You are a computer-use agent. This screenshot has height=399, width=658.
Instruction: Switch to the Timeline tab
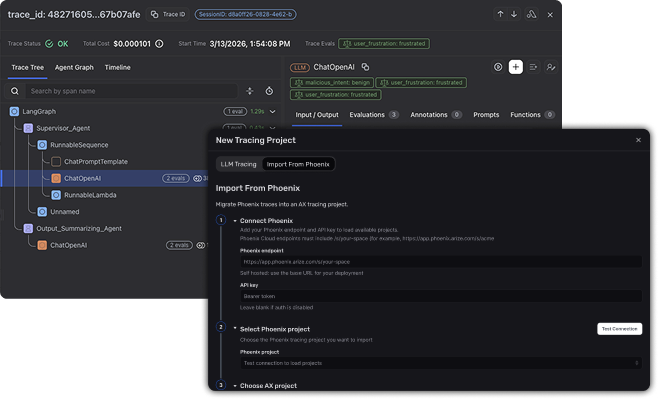(x=118, y=68)
